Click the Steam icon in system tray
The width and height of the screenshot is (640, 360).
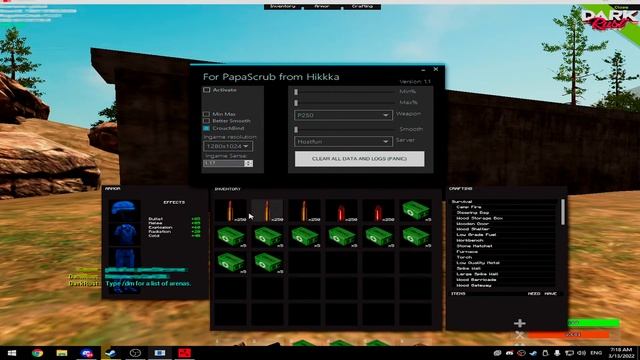point(533,353)
